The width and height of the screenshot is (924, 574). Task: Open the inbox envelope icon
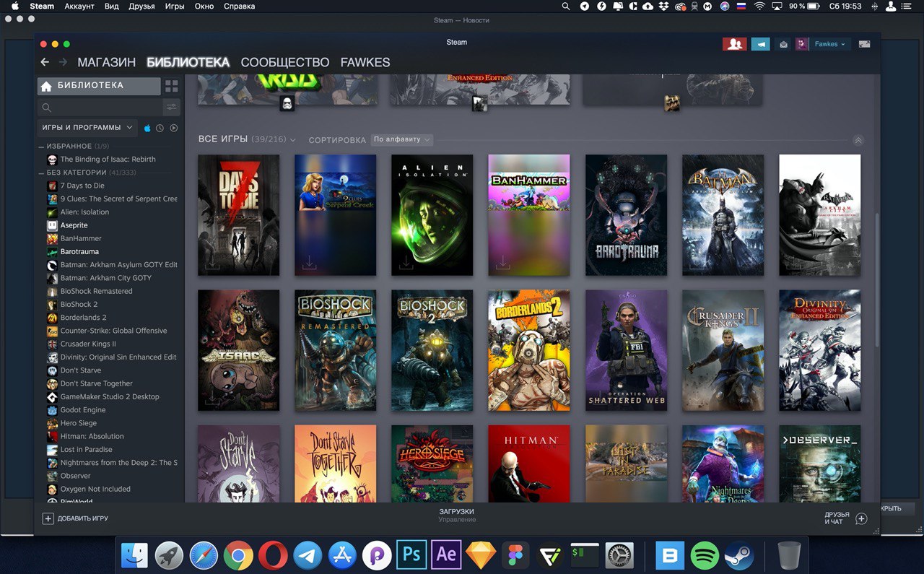click(x=783, y=44)
